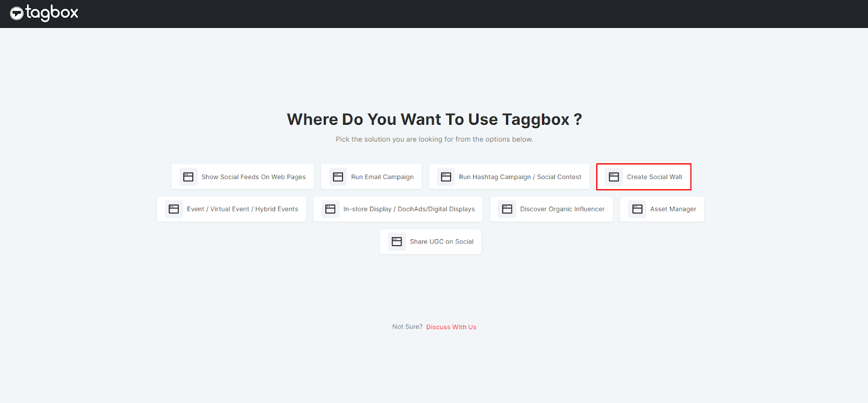Click the icon beside Discover Organic Influencer
The width and height of the screenshot is (868, 403).
click(x=507, y=209)
